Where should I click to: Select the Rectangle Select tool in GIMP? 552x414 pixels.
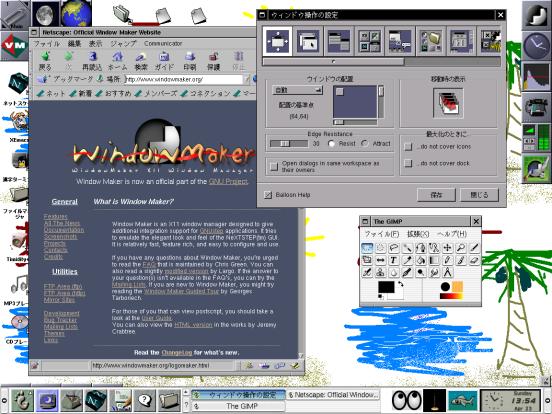[x=367, y=248]
